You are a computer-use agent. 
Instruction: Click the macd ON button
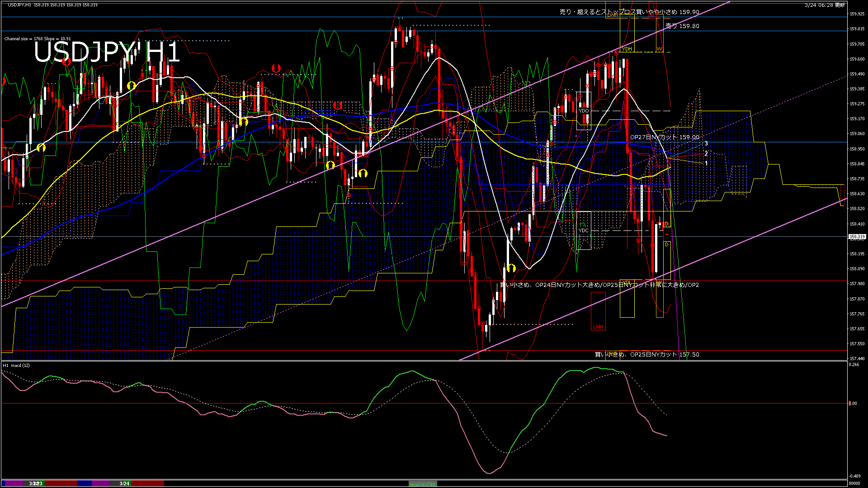point(423,483)
